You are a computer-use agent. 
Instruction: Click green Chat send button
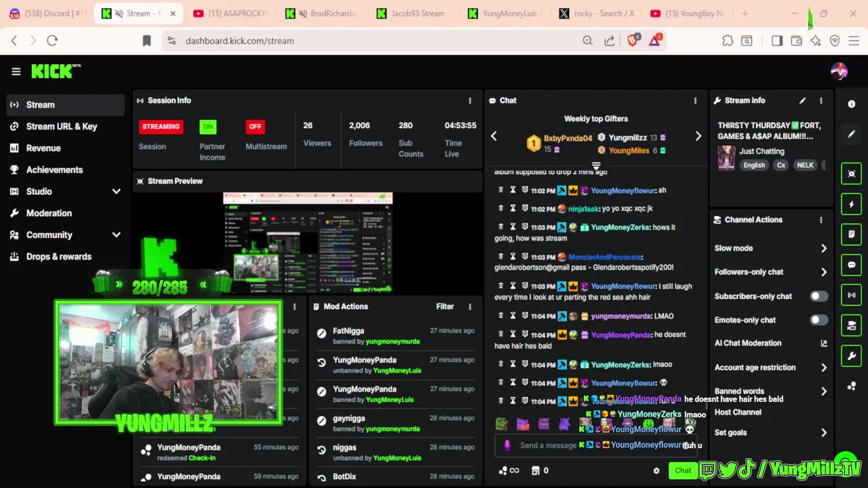click(683, 470)
